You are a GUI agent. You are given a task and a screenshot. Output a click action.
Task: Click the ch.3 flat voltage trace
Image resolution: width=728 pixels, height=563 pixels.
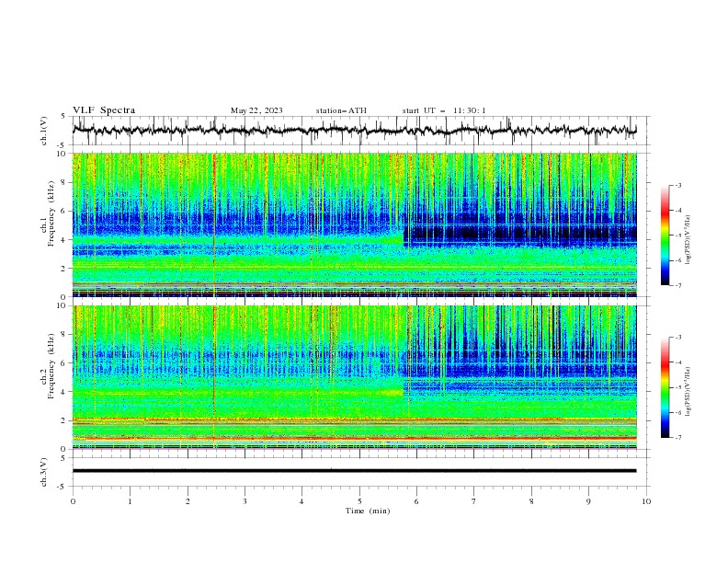(x=354, y=471)
